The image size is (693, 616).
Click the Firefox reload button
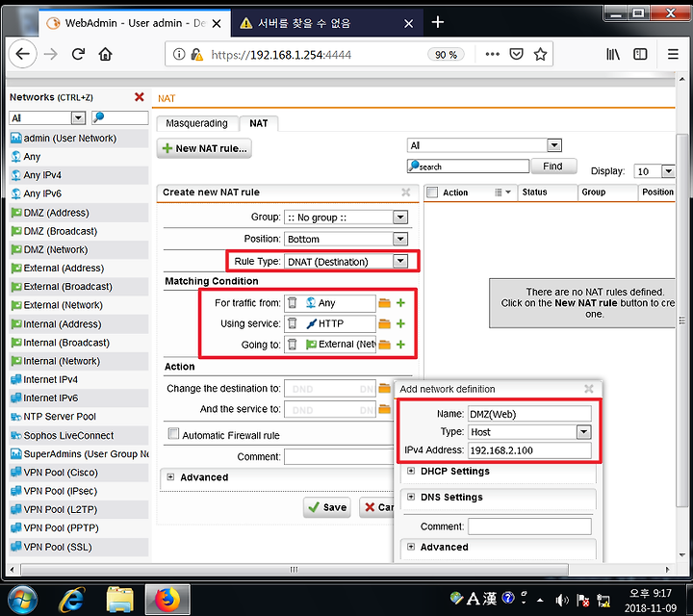point(78,54)
